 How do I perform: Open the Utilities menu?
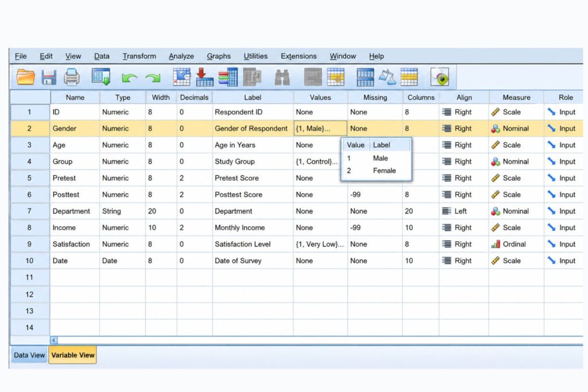tap(256, 56)
